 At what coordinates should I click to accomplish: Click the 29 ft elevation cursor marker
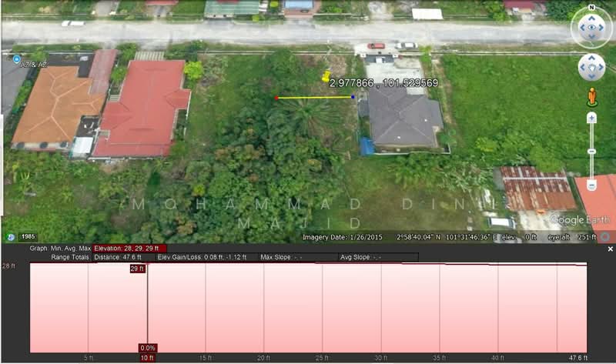(137, 269)
